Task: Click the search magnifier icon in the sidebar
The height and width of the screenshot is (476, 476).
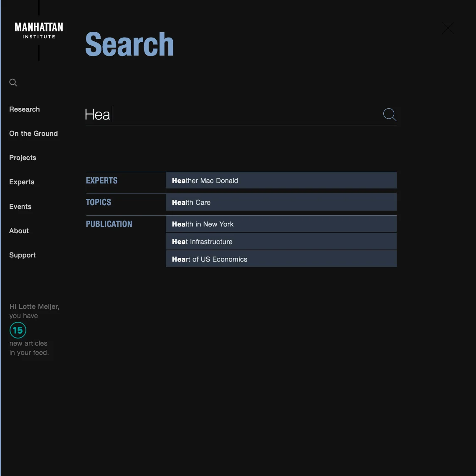Action: (13, 82)
